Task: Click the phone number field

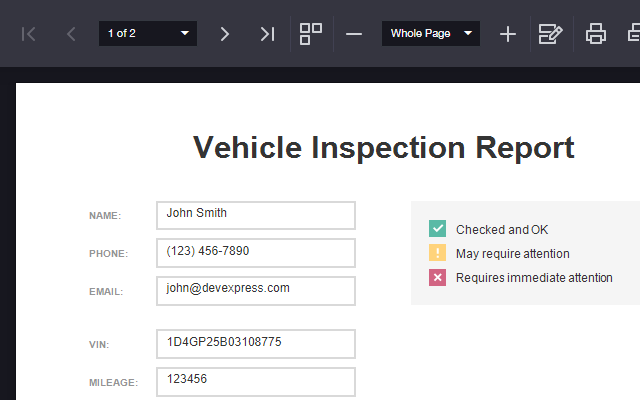Action: point(255,252)
